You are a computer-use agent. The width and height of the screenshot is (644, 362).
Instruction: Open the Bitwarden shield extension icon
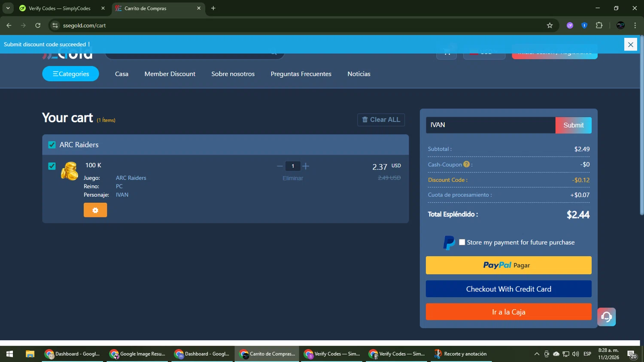pos(584,25)
